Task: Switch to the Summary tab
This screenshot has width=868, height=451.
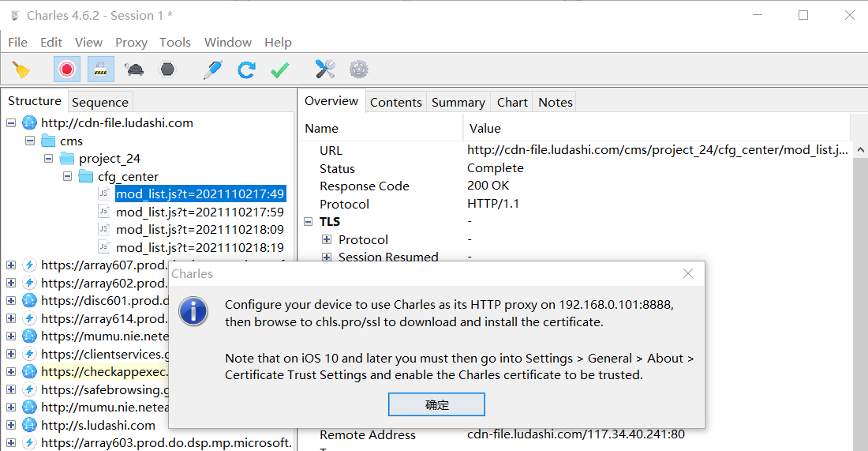Action: point(458,103)
